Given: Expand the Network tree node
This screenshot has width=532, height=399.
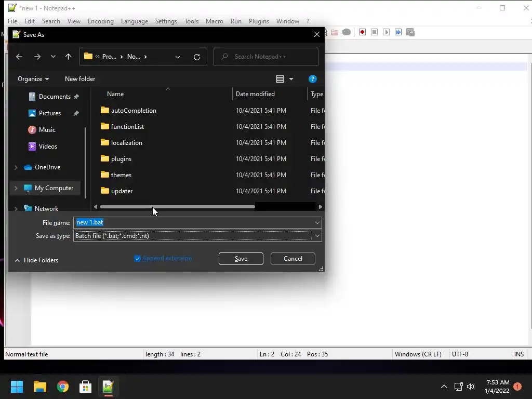Looking at the screenshot, I should tap(16, 208).
